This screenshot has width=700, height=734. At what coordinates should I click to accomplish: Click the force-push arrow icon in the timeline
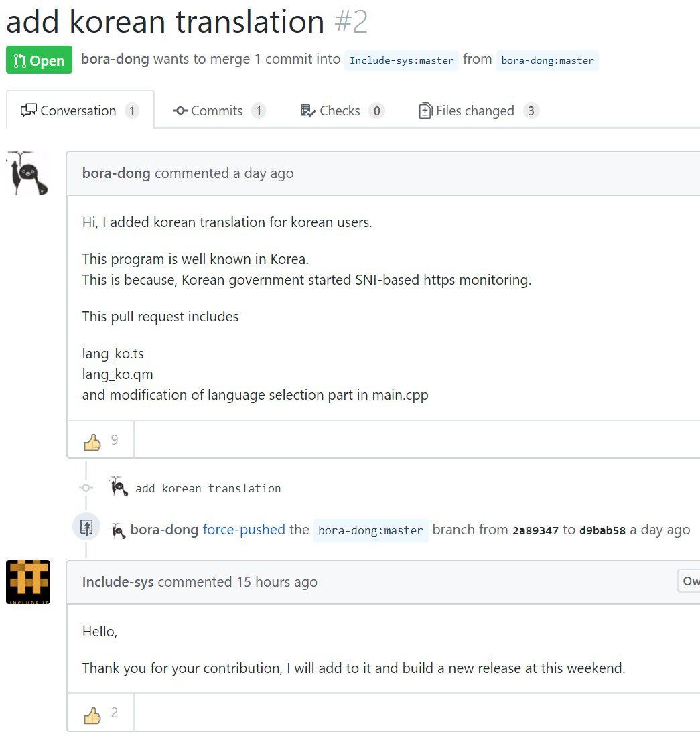pyautogui.click(x=86, y=526)
